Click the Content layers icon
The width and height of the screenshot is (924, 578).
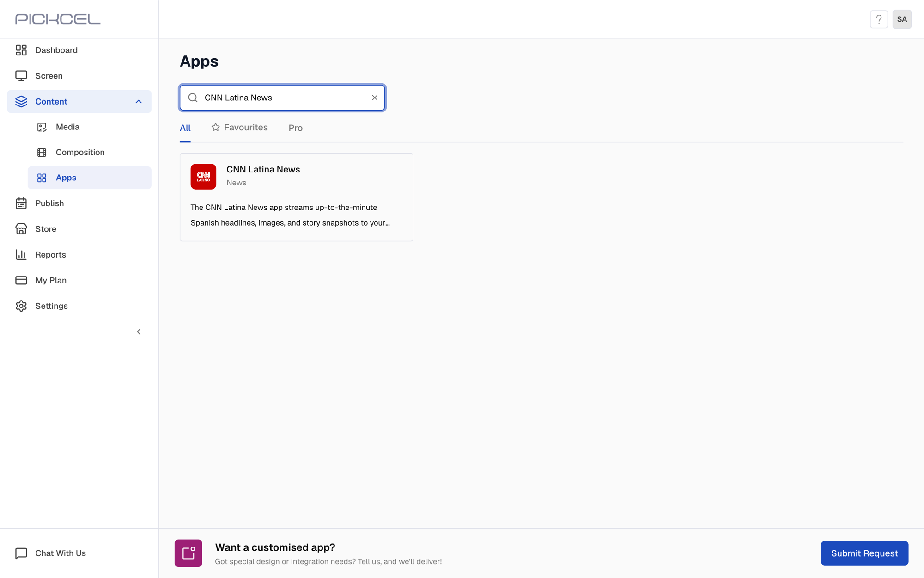pos(21,101)
